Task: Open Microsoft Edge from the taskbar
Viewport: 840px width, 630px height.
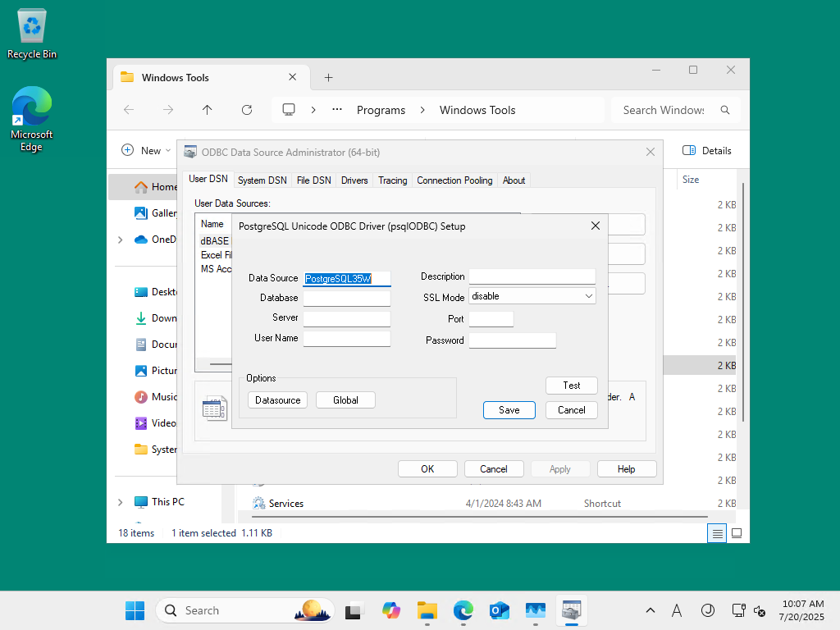Action: click(463, 610)
